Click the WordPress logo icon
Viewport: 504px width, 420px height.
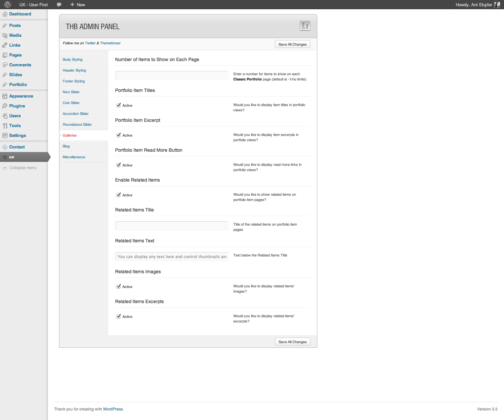[x=8, y=5]
